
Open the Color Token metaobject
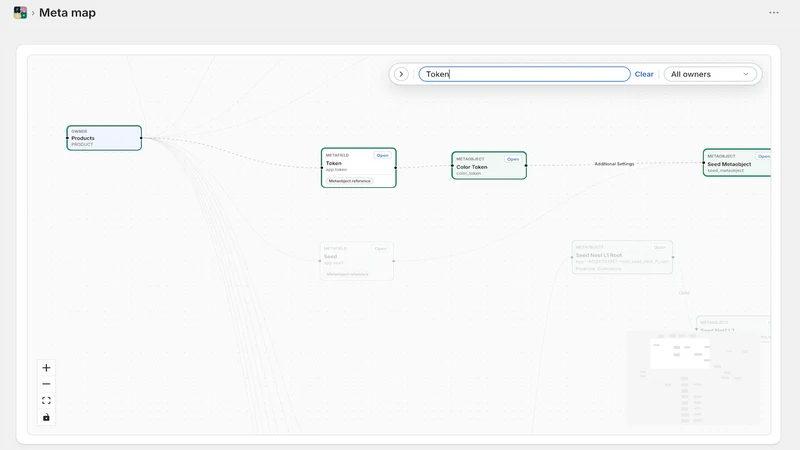coord(513,159)
